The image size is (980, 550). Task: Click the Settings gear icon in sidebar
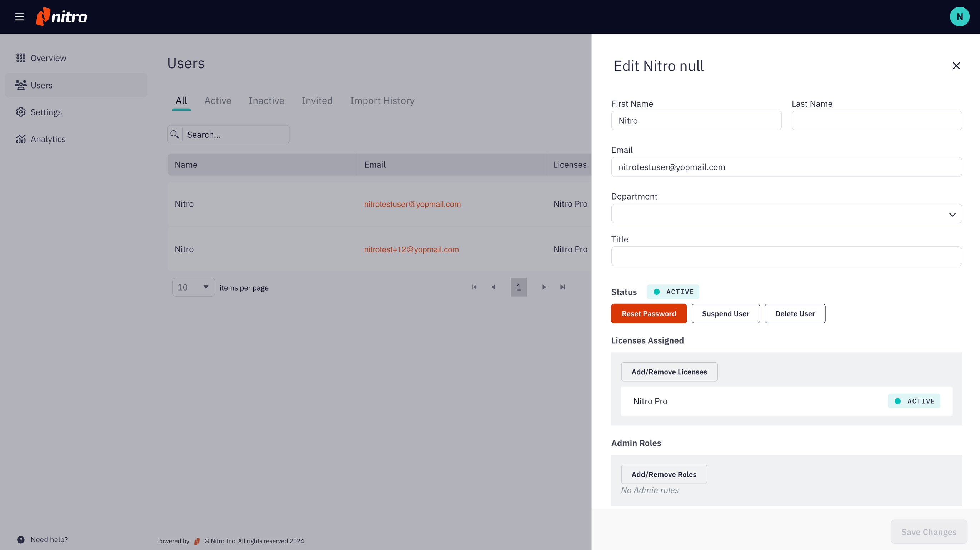pos(21,112)
